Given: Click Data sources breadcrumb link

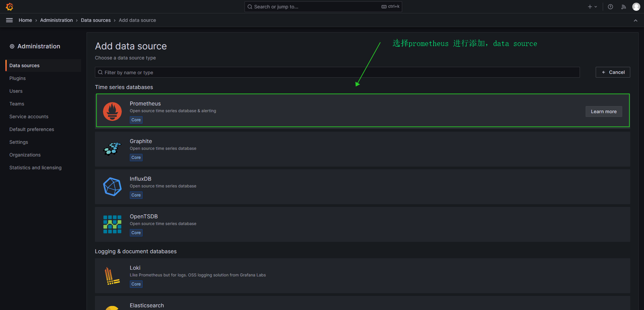Looking at the screenshot, I should 96,20.
